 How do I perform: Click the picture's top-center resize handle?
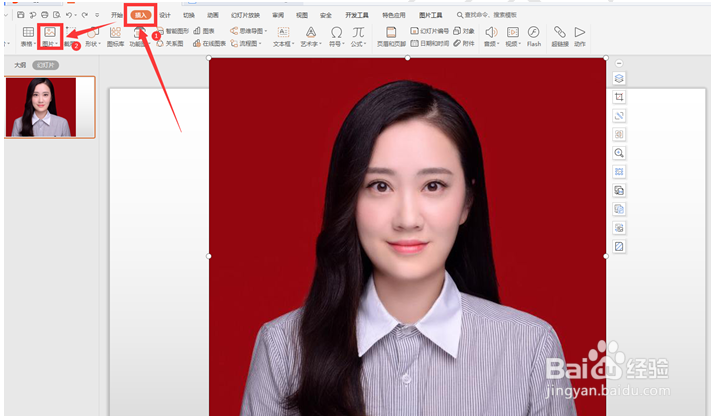(408, 58)
